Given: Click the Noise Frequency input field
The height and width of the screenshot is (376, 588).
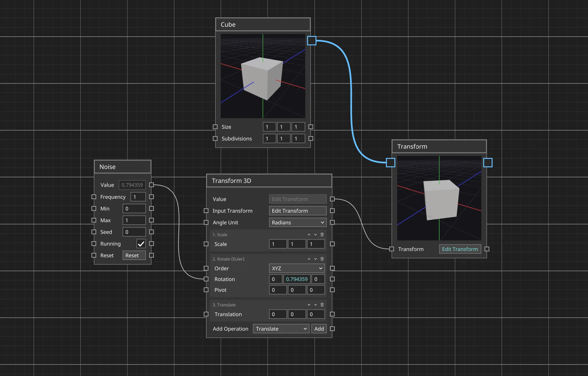Looking at the screenshot, I should (x=138, y=197).
